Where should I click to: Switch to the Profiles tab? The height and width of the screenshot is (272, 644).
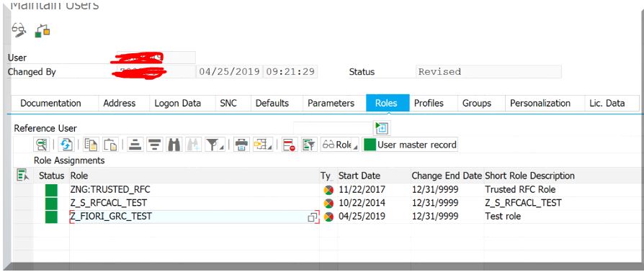(429, 104)
